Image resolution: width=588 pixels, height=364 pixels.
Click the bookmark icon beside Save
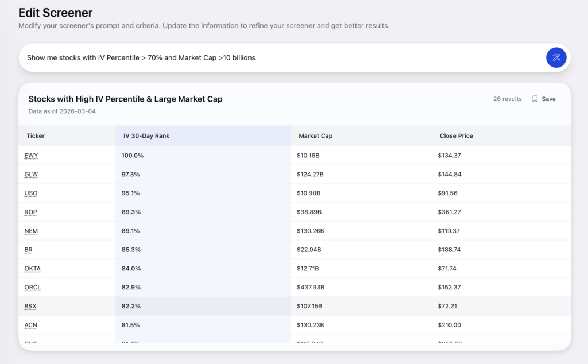pyautogui.click(x=535, y=99)
